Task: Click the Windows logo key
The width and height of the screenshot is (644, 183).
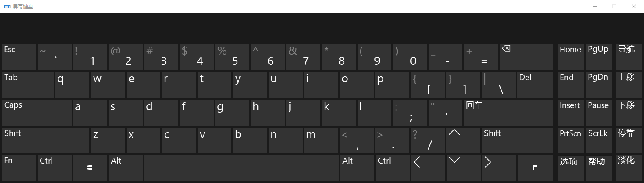Action: [x=90, y=168]
